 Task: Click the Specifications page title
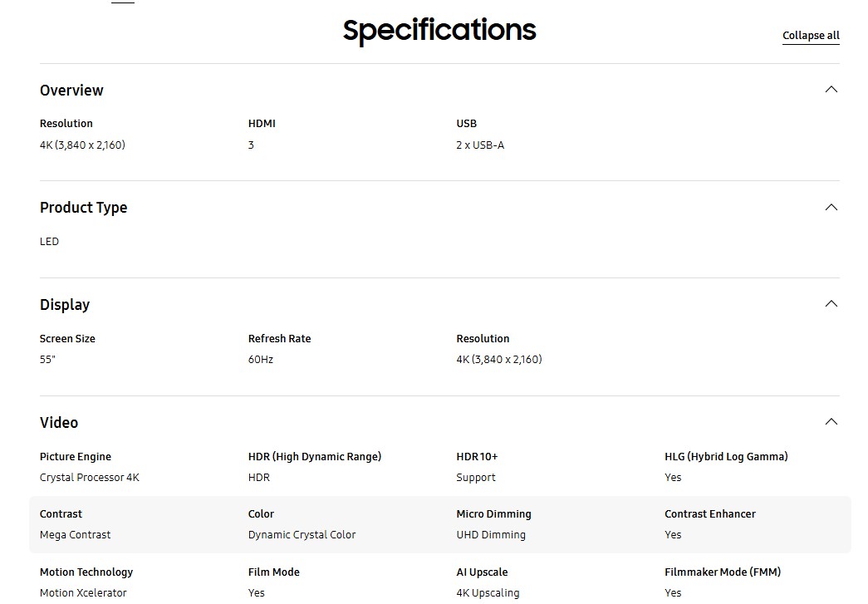click(439, 31)
